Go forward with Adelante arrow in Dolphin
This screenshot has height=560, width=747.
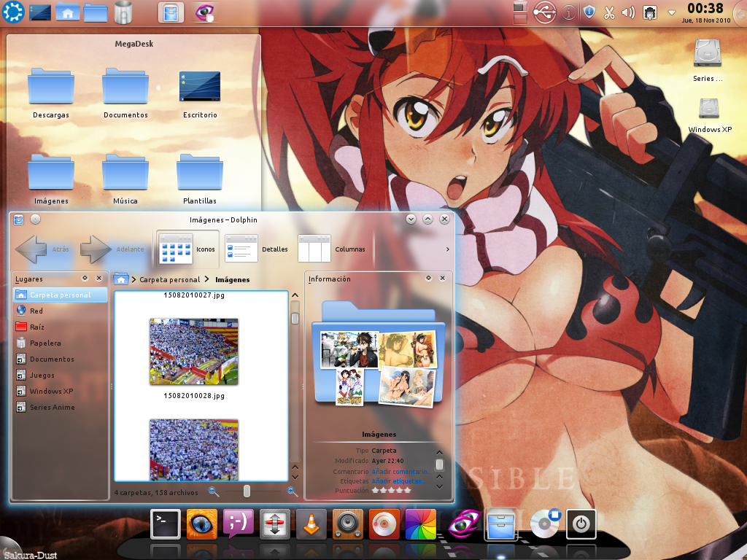click(112, 249)
